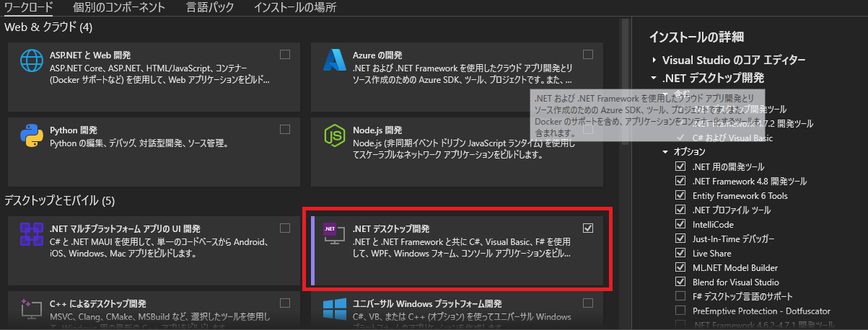Click the C++ によるデスクトップ開発 icon

coord(32,311)
